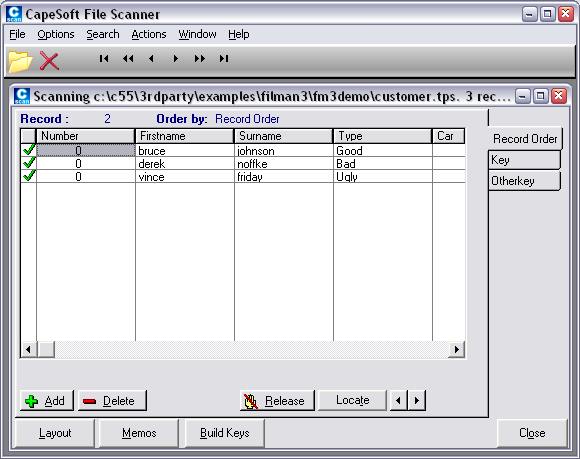Open the Search menu
This screenshot has height=459, width=580.
click(x=103, y=34)
